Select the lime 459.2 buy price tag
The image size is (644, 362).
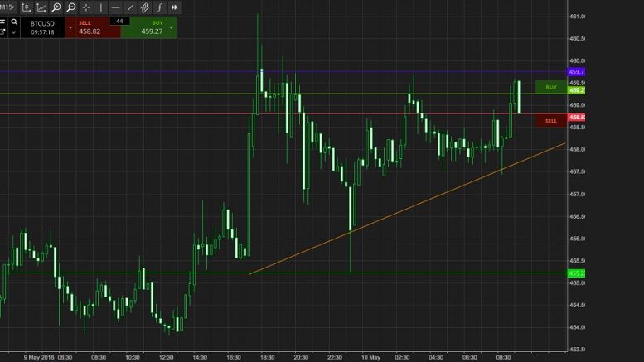click(x=576, y=90)
